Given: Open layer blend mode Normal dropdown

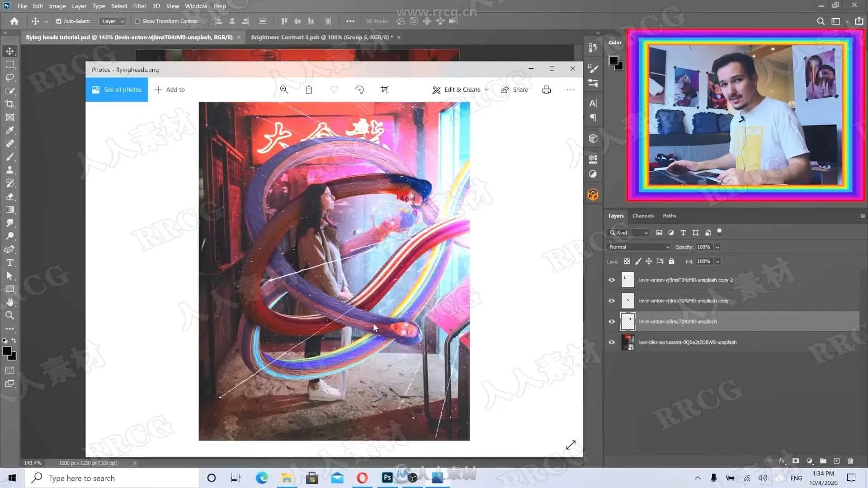Looking at the screenshot, I should click(639, 247).
